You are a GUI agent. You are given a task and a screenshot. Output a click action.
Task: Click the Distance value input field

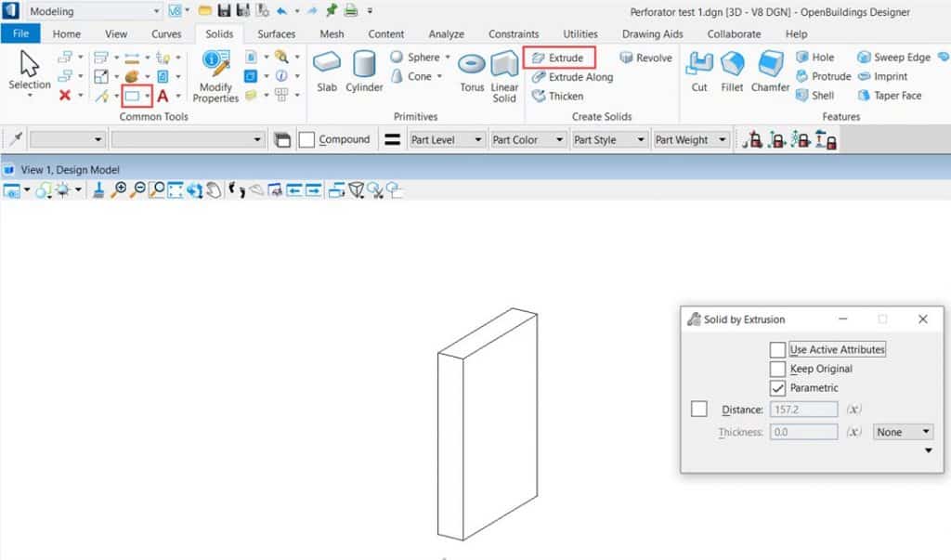click(803, 410)
